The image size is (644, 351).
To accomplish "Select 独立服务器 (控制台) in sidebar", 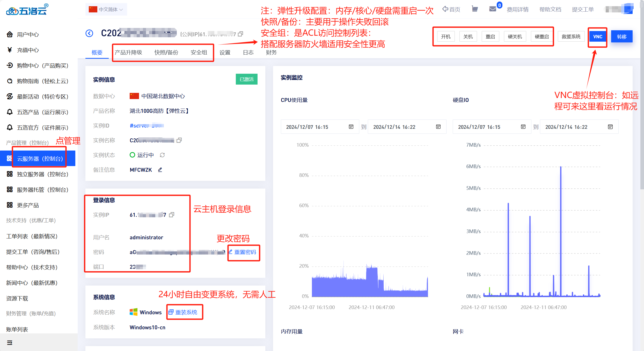I will 42,174.
